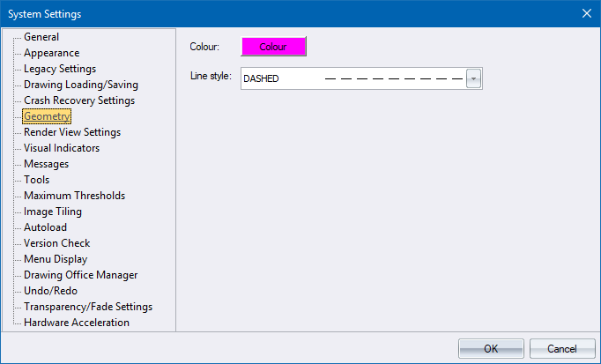
Task: Go to Maximum Thresholds settings
Action: (x=74, y=196)
